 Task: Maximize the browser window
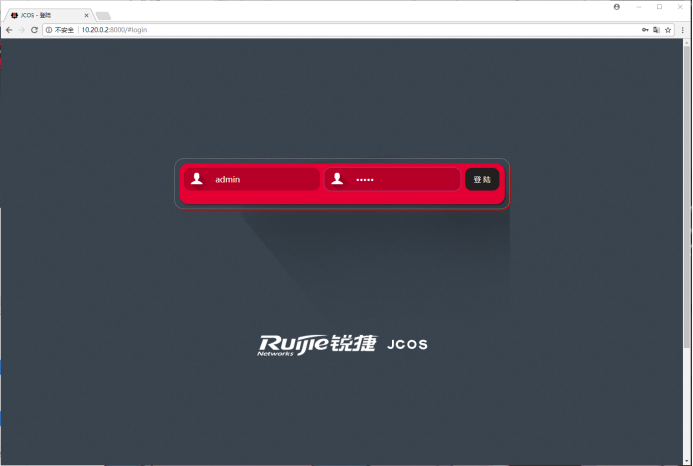point(659,7)
